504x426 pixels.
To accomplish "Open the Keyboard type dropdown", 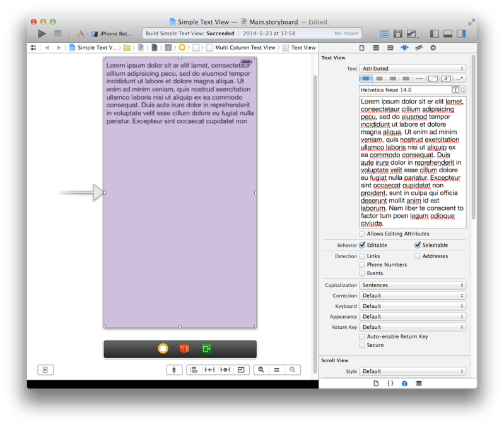I will coord(413,306).
